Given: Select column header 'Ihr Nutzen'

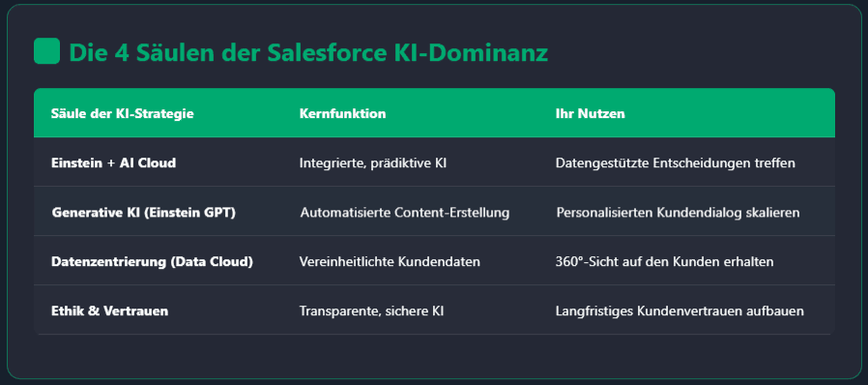Looking at the screenshot, I should click(591, 113).
